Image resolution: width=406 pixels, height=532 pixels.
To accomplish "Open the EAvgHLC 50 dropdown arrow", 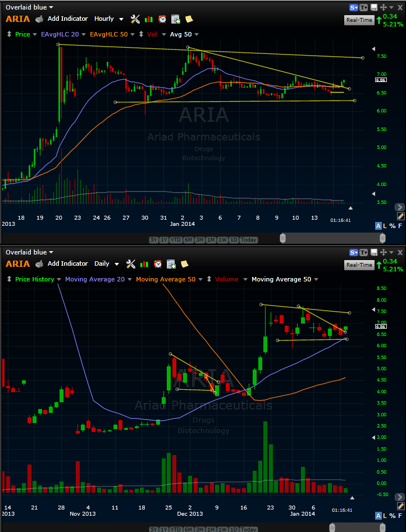I will click(133, 35).
